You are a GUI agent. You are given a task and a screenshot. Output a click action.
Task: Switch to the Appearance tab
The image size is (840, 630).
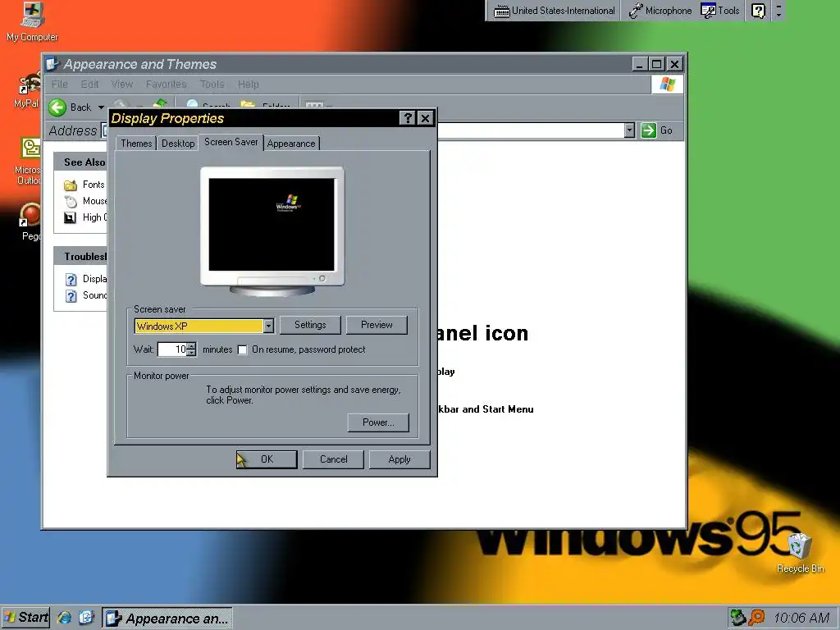click(x=291, y=144)
